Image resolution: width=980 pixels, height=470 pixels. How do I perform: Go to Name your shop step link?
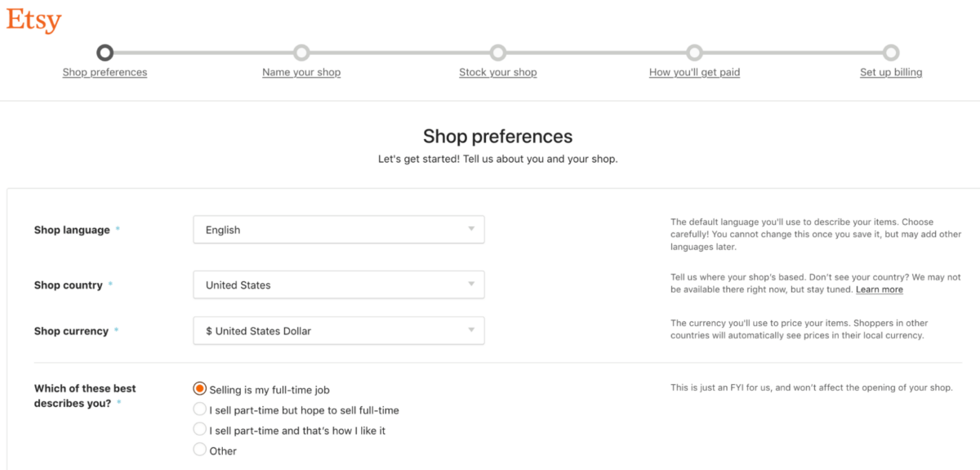(x=301, y=72)
